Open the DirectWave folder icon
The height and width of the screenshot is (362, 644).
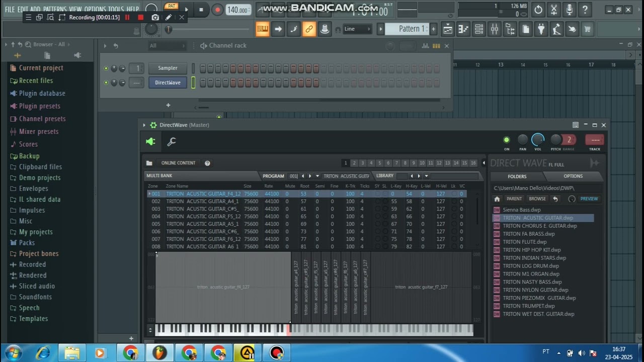(x=149, y=163)
